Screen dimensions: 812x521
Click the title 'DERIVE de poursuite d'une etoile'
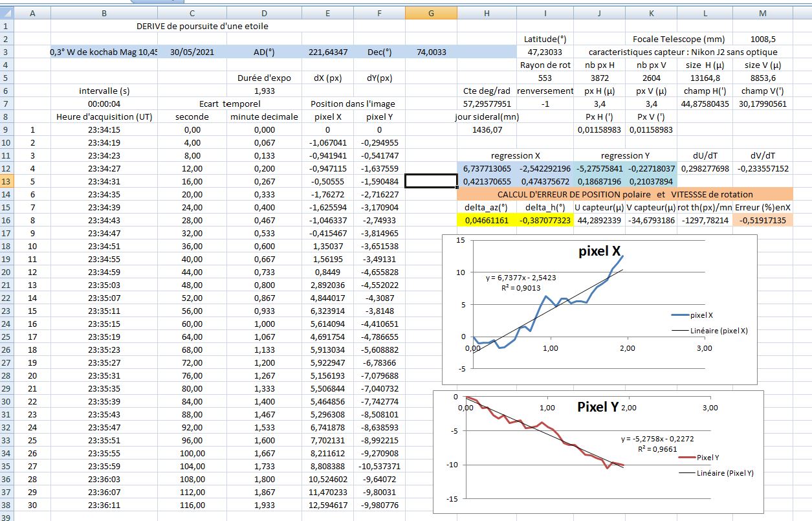coord(203,26)
